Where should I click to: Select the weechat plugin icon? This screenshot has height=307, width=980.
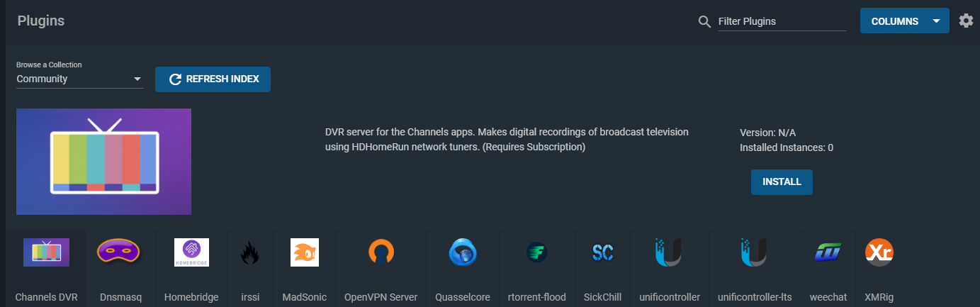click(x=827, y=252)
